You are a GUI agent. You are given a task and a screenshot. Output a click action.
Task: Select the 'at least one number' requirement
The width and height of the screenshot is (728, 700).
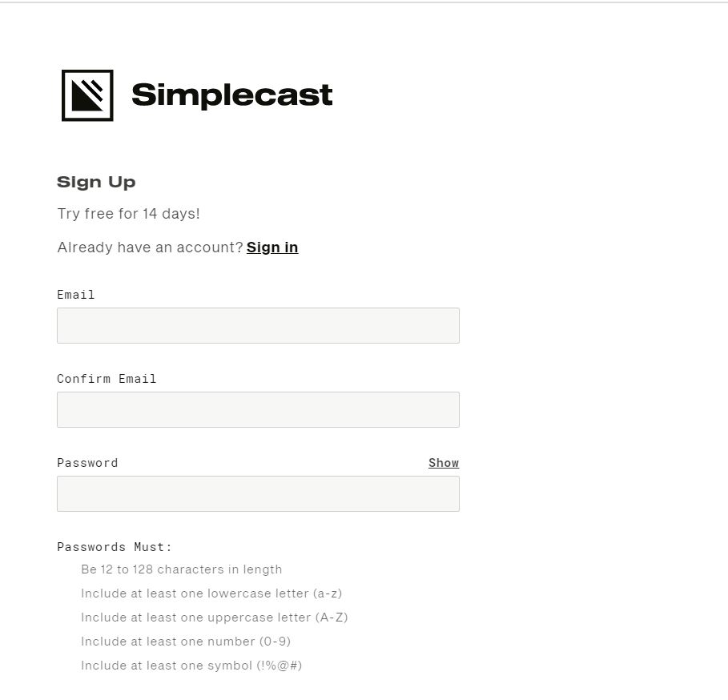(x=186, y=642)
